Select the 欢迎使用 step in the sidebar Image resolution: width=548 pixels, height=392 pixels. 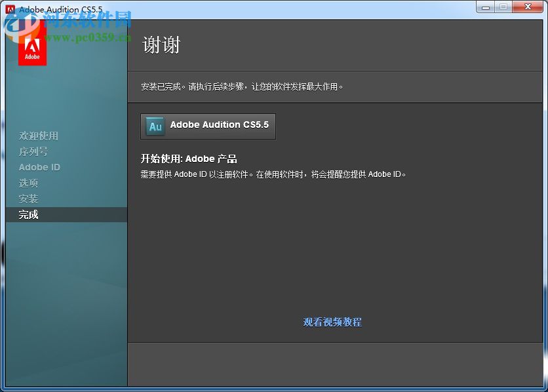[38, 136]
